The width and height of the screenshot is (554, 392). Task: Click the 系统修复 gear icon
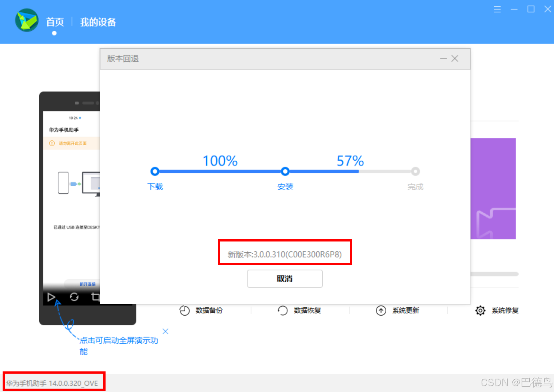[x=480, y=310]
